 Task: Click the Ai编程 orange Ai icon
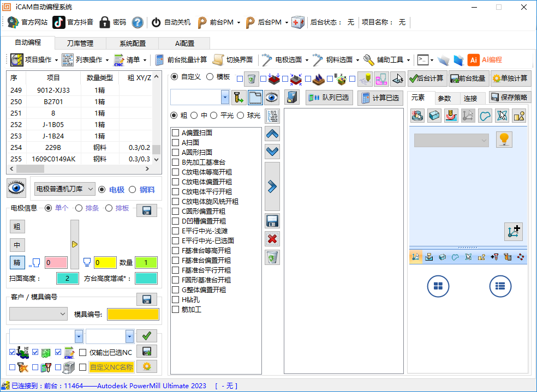(473, 60)
